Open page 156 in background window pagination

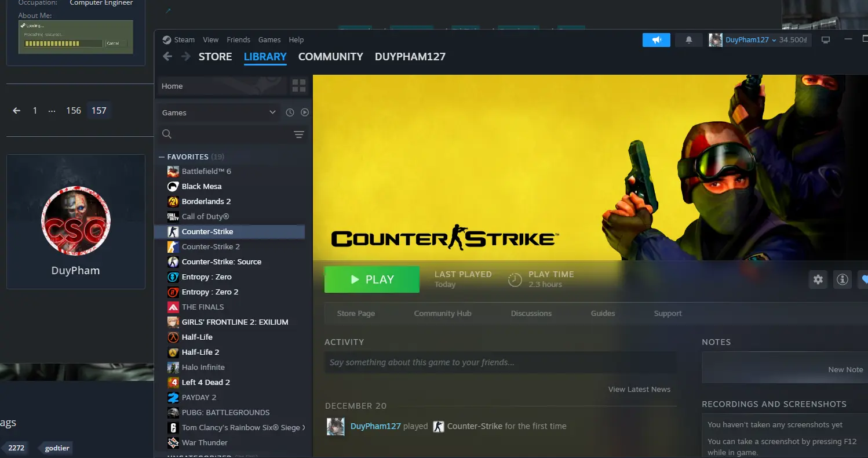pos(74,111)
